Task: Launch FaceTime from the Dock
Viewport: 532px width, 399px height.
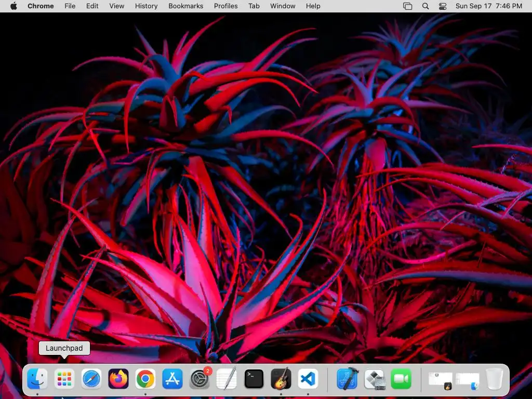Action: click(x=401, y=379)
